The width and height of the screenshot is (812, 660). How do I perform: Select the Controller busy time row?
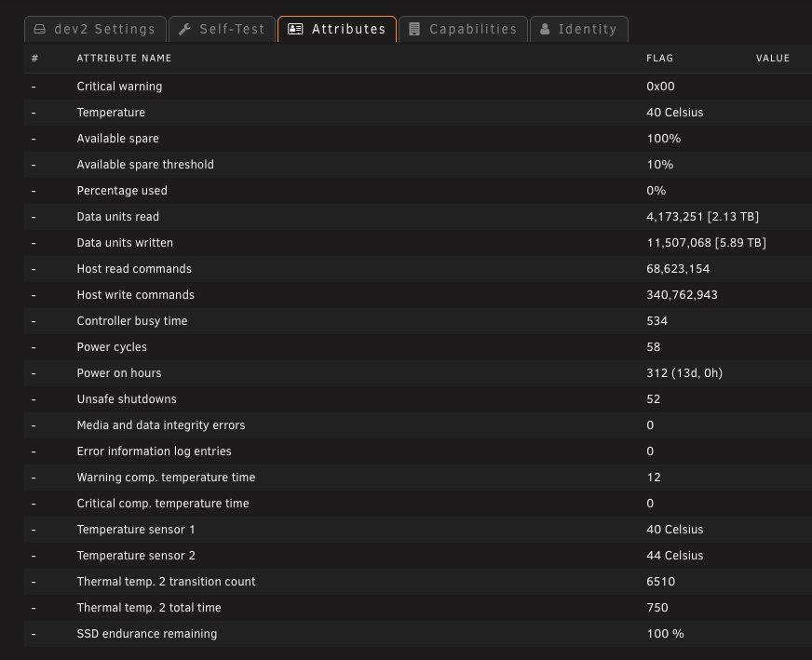pos(131,321)
